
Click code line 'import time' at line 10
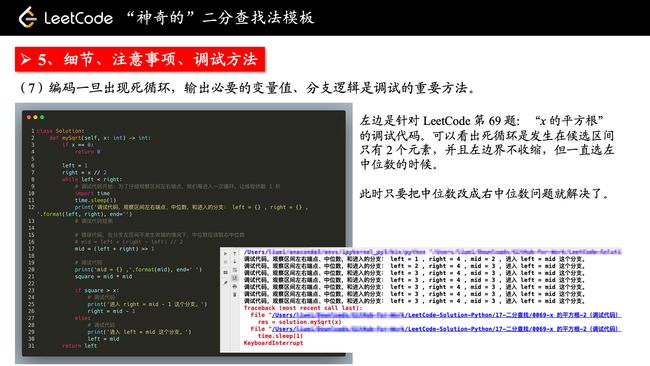pyautogui.click(x=92, y=193)
